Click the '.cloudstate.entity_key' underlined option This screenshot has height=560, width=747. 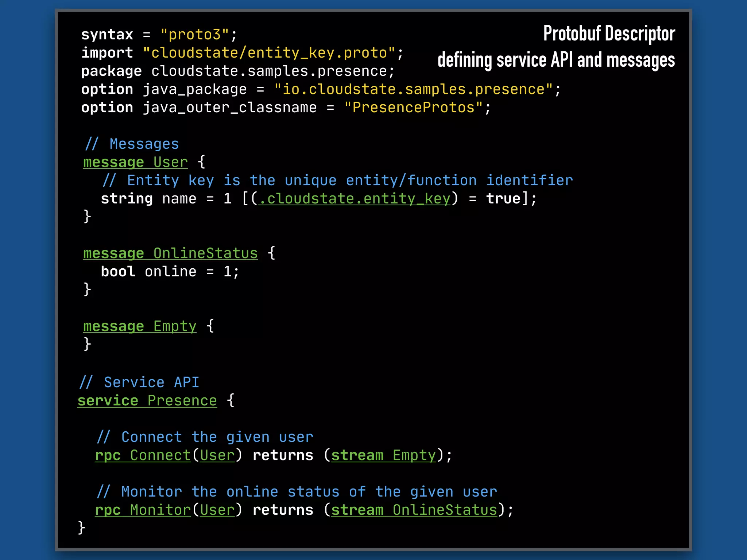[355, 199]
